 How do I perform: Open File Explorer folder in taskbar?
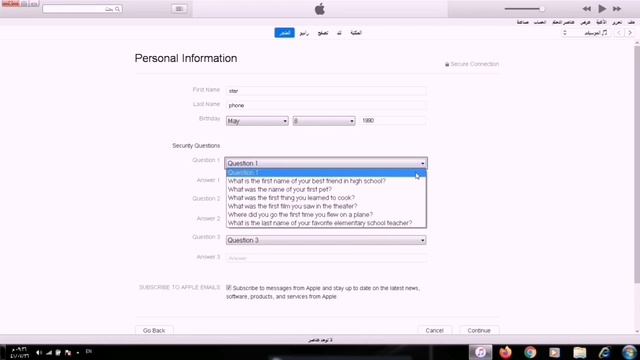579,352
